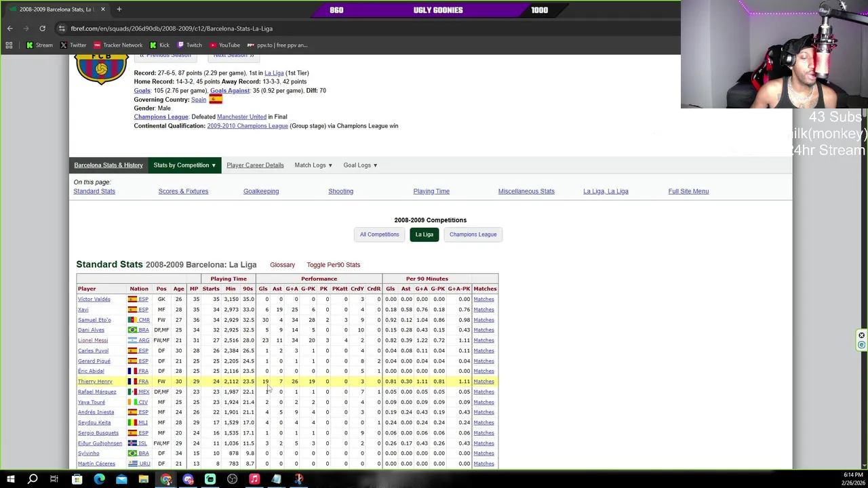The width and height of the screenshot is (868, 488).
Task: Jump to Shooting section
Action: click(340, 191)
